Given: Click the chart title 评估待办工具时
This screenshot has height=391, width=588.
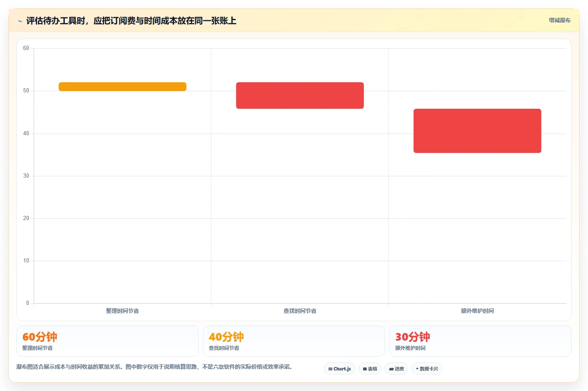Looking at the screenshot, I should coord(131,21).
